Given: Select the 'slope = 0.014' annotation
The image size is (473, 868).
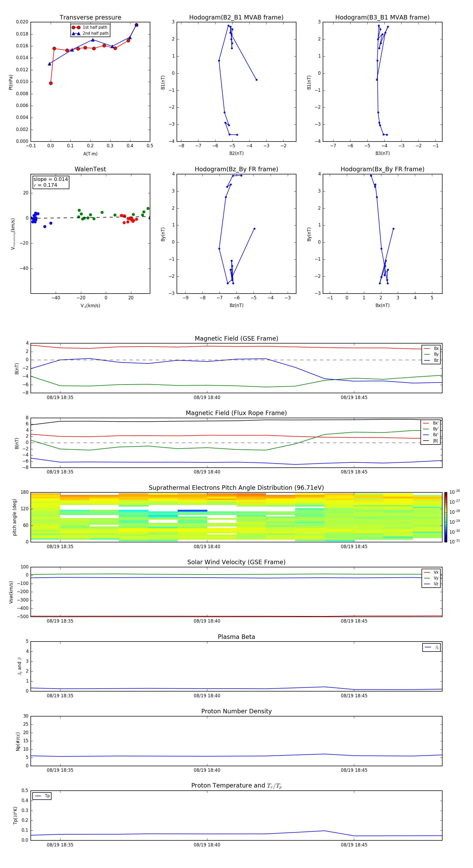Looking at the screenshot, I should click(x=51, y=179).
